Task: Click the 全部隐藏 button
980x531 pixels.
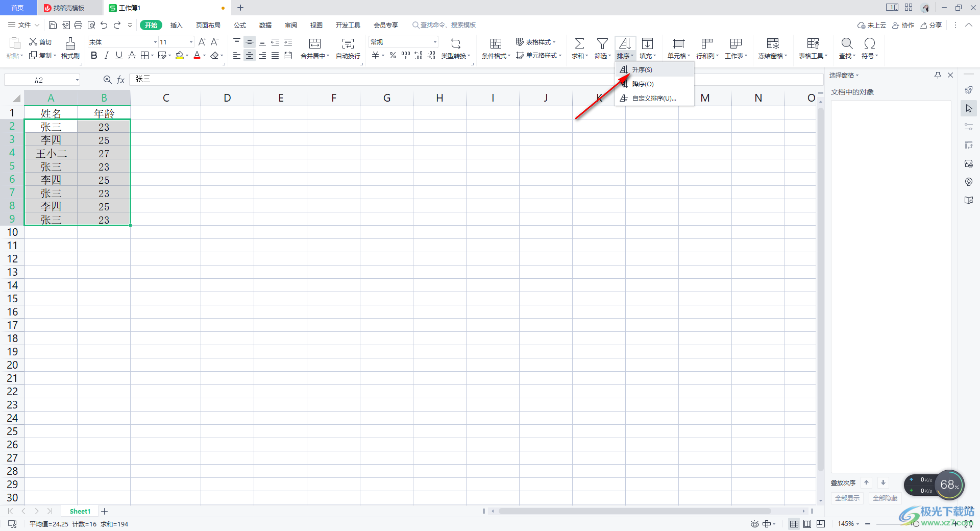Action: click(885, 498)
